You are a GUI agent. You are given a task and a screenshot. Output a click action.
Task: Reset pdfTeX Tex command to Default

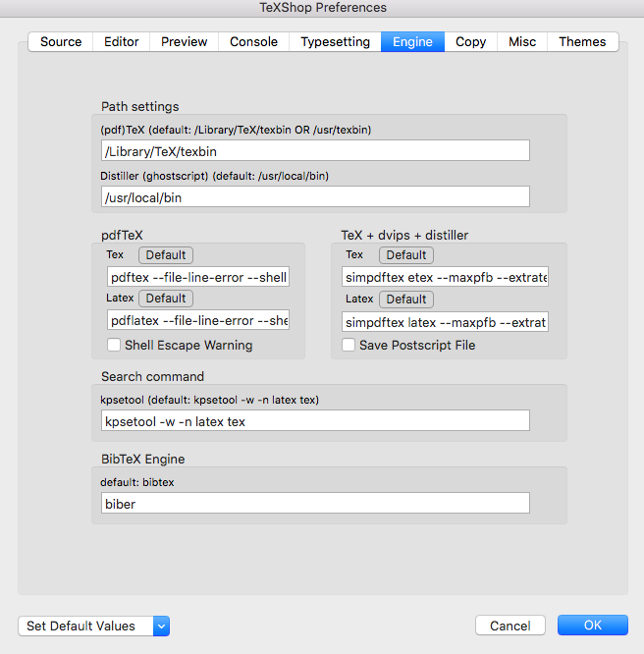(x=166, y=255)
